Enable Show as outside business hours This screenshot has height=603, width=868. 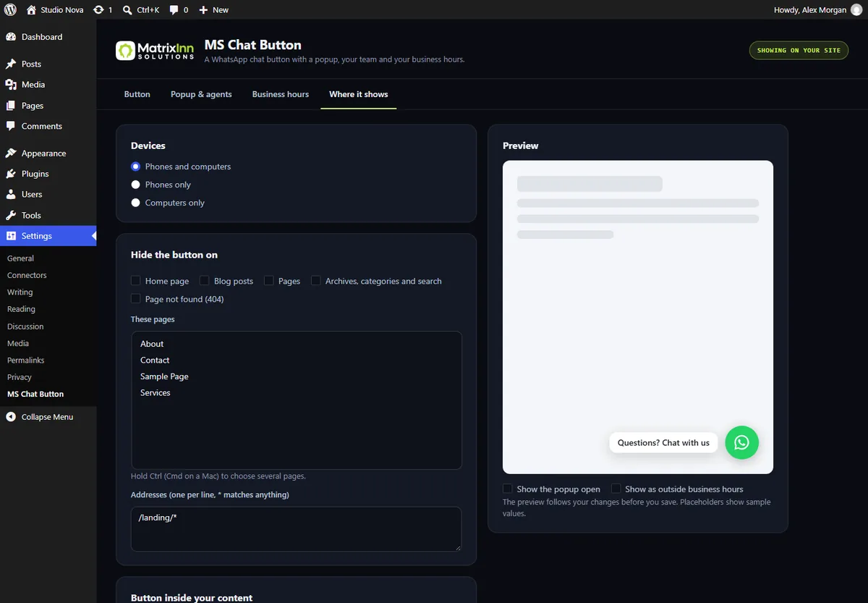coord(616,489)
